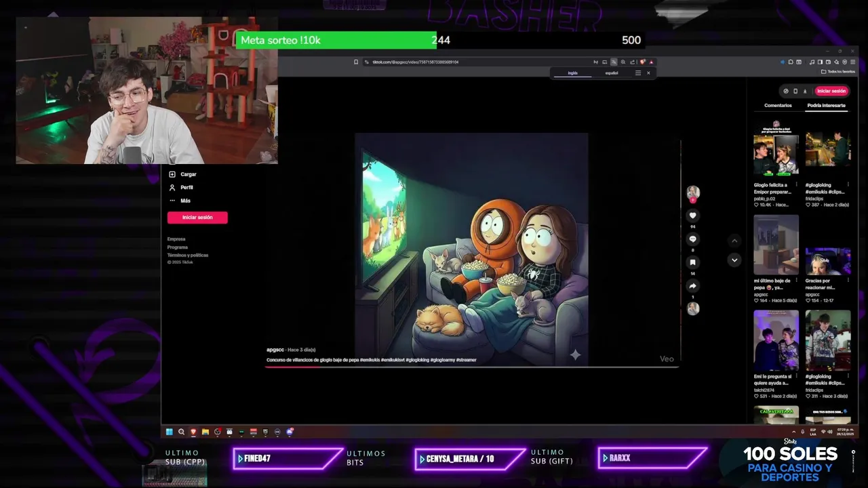Open translate popup options menu
This screenshot has height=488, width=868.
point(638,73)
